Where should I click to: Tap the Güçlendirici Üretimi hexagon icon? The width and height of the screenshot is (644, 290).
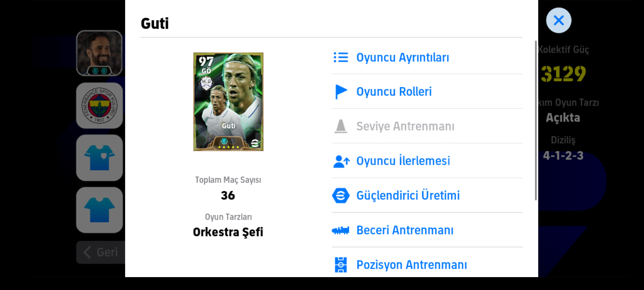[341, 196]
